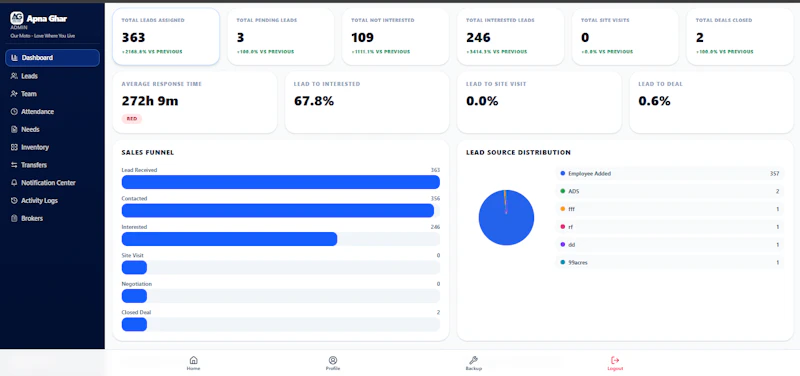Click the Backup label in bottom bar
Screen dimensions: 800x376
pos(473,368)
